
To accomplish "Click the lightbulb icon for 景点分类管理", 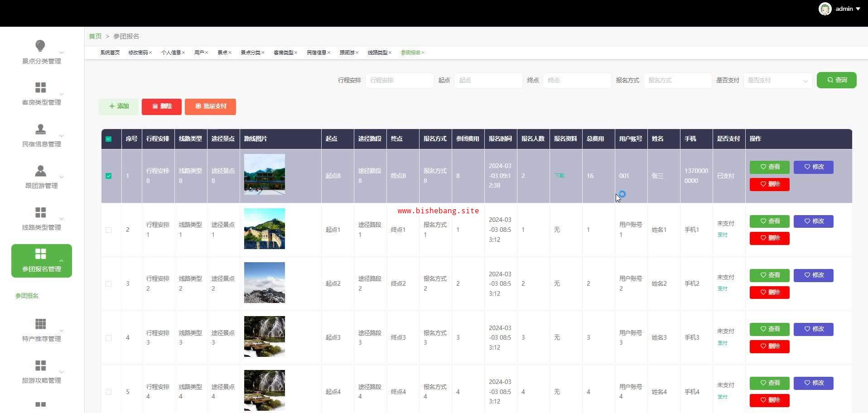I will coord(40,46).
